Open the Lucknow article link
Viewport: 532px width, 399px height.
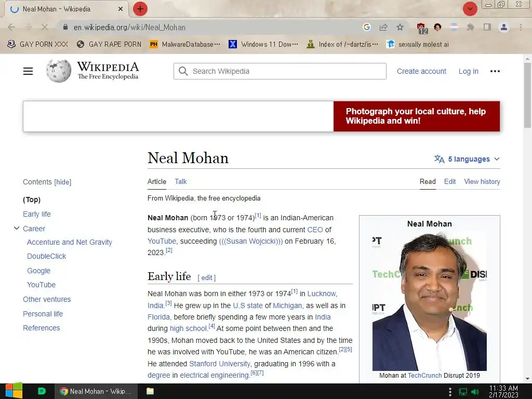(x=322, y=294)
